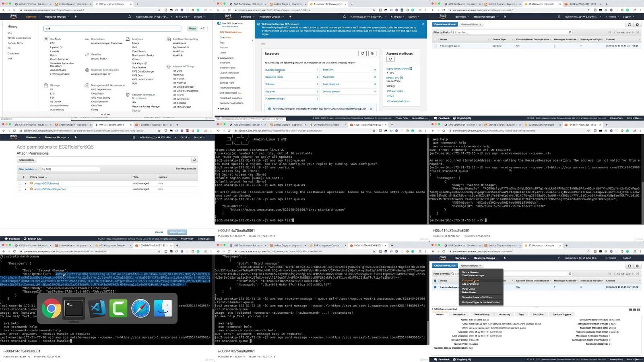The image size is (644, 362).
Task: Choose Visual Studio Code in the app switcher
Action: tap(97, 309)
